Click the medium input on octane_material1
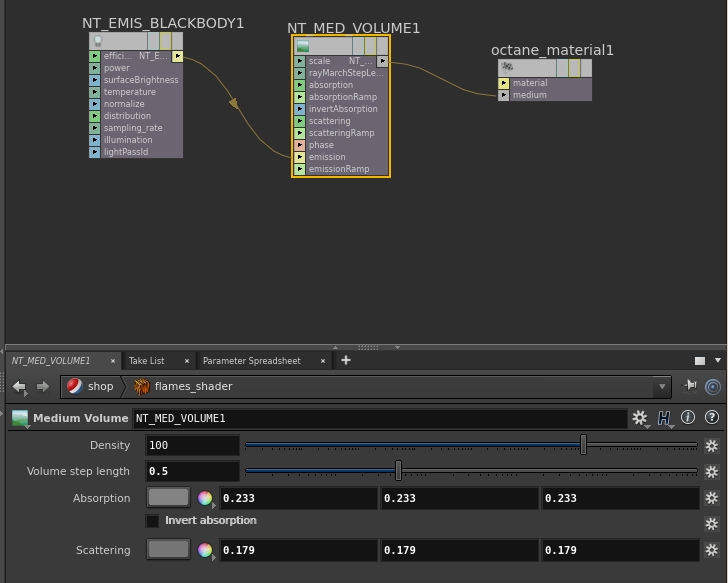728x583 pixels. point(504,95)
